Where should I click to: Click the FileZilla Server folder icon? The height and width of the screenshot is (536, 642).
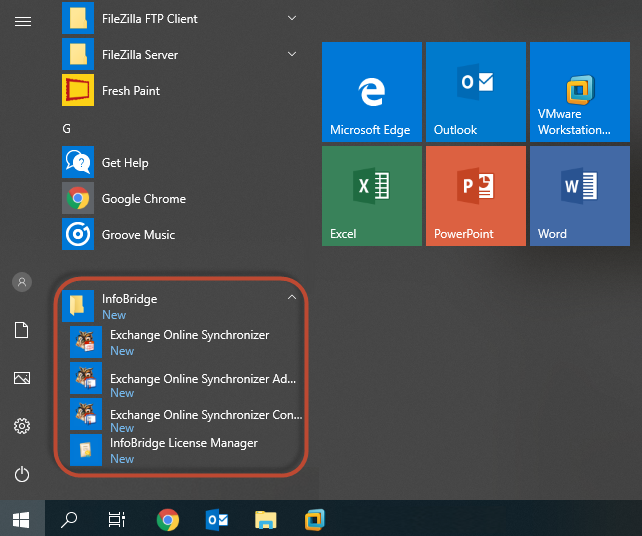[78, 54]
